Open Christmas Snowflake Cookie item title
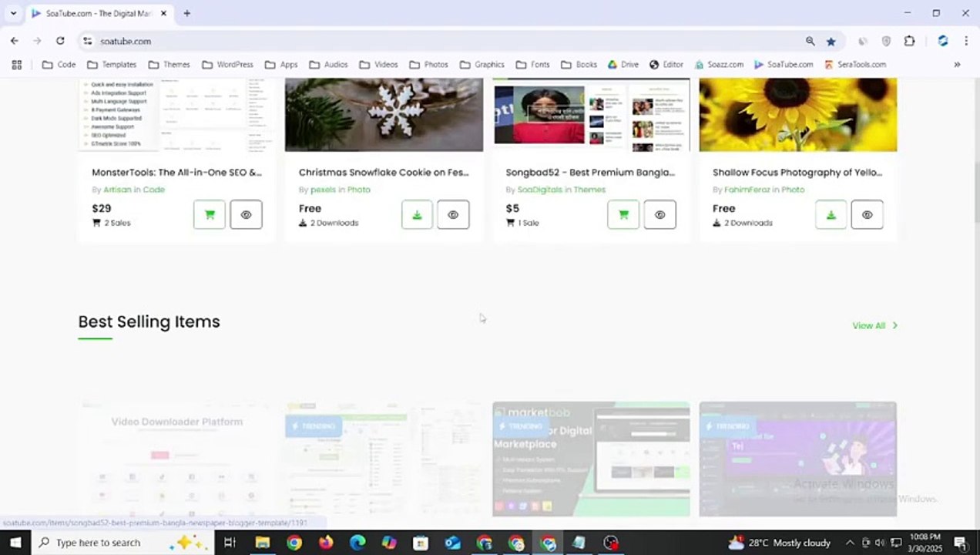980x555 pixels. (x=384, y=173)
